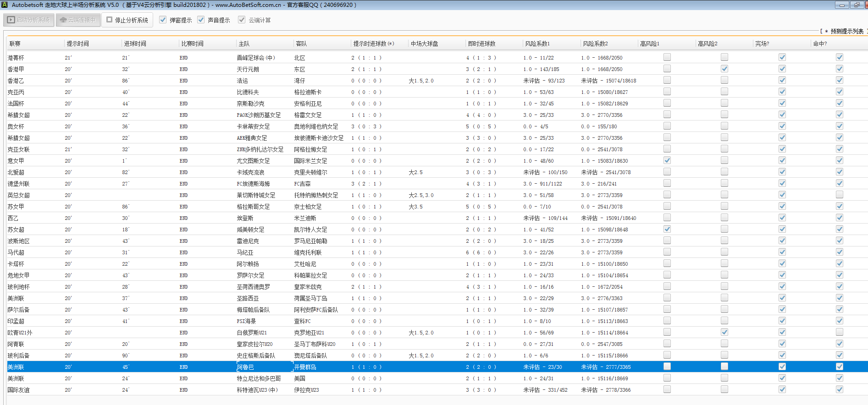The width and height of the screenshot is (868, 405).
Task: Uncheck 高风险1 in the 意女甲 row
Action: click(667, 160)
